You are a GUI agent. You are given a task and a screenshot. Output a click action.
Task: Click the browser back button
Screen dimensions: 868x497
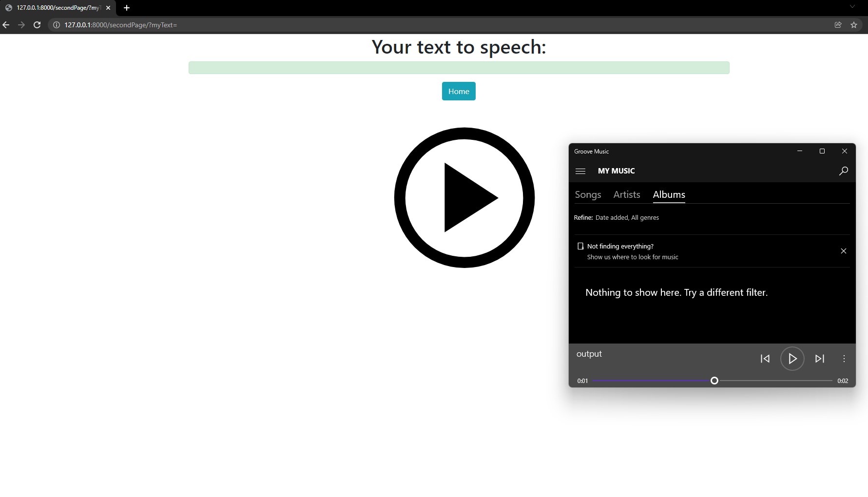[x=5, y=25]
